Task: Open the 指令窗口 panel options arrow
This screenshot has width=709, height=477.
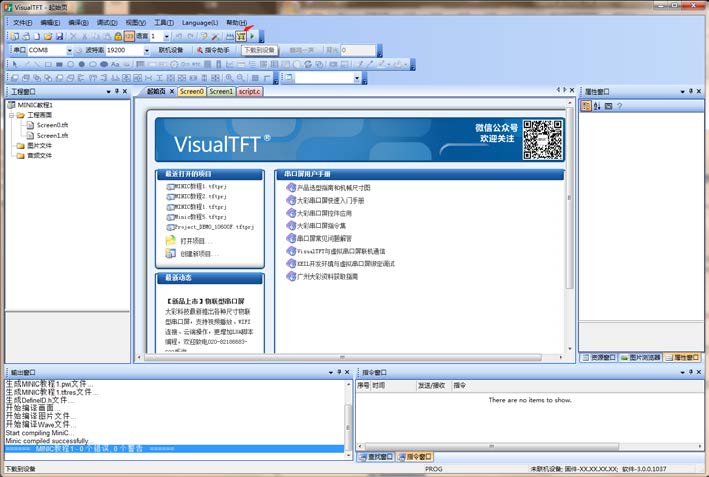Action: point(682,372)
